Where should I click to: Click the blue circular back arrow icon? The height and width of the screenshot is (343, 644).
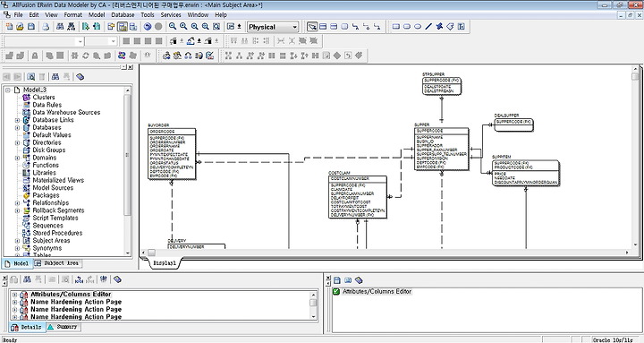(x=148, y=27)
